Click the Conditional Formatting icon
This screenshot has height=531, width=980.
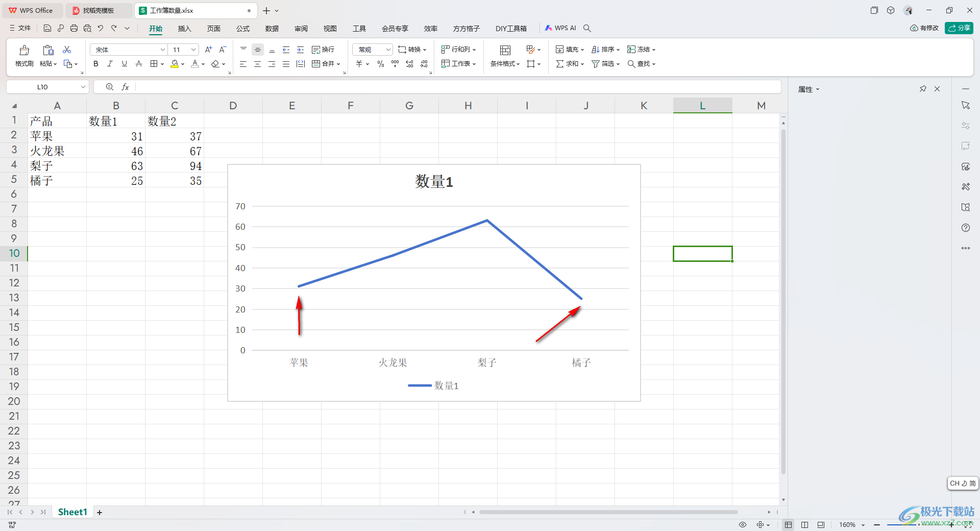[505, 50]
